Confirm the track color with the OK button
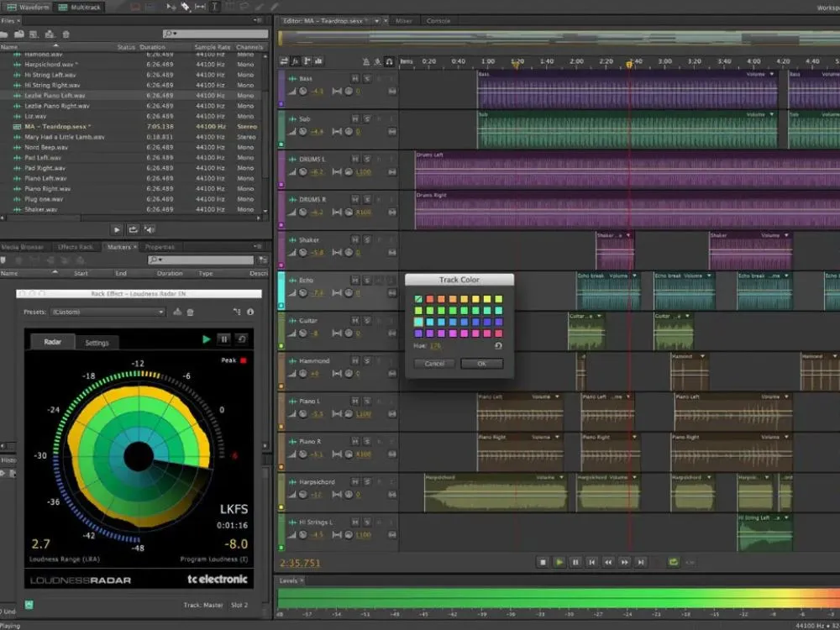 [x=481, y=364]
